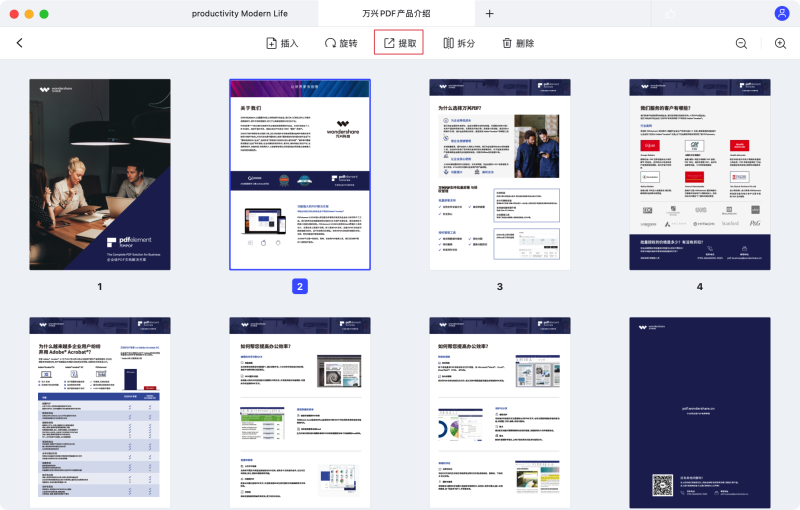The height and width of the screenshot is (510, 800).
Task: Click the Rotate (旋转) page tool
Action: coord(340,43)
